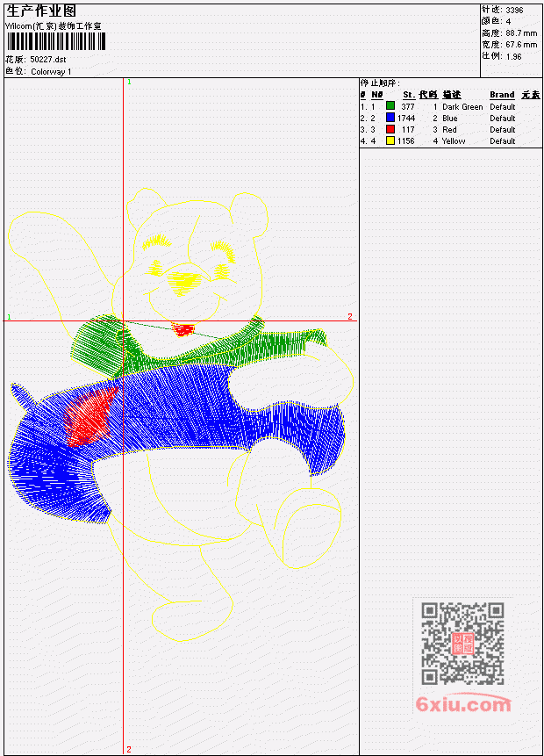Click the 'Wilcom(汇京)装饰工作室' text
The width and height of the screenshot is (544, 756).
[54, 26]
